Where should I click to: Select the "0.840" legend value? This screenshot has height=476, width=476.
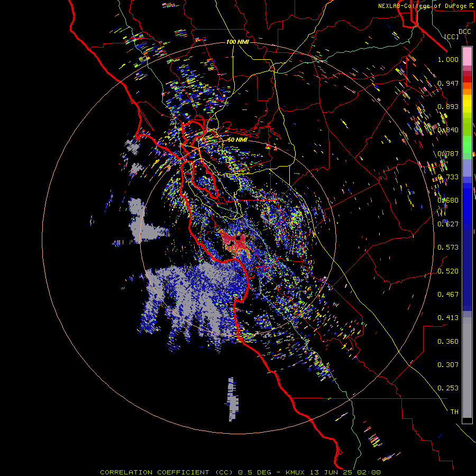(448, 130)
